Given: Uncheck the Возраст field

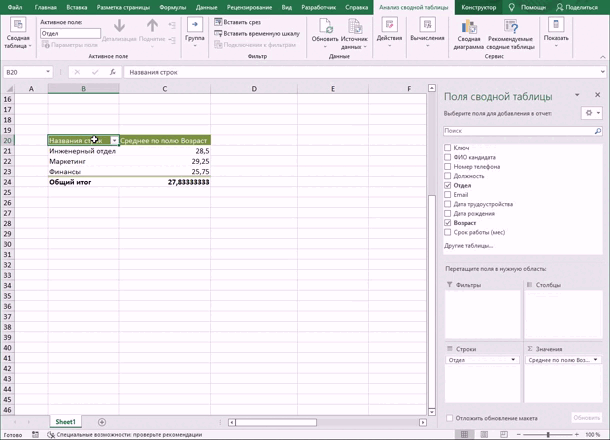Looking at the screenshot, I should pyautogui.click(x=447, y=223).
